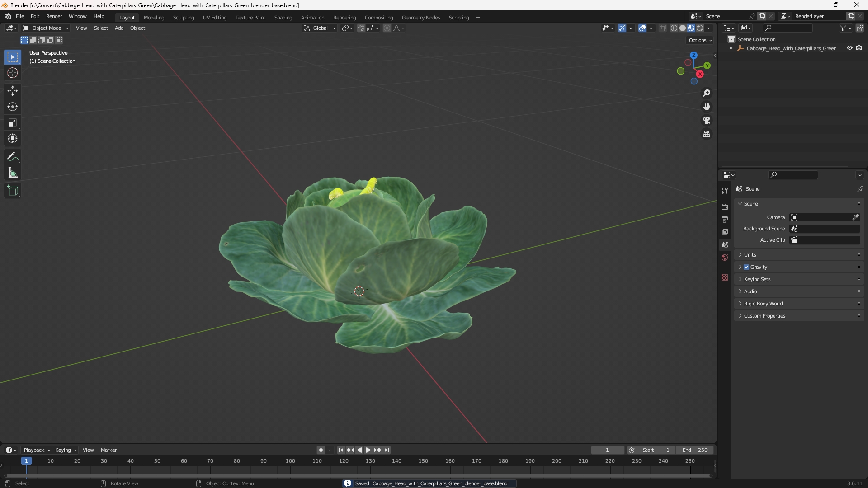The width and height of the screenshot is (868, 488).
Task: Open the Output properties tab icon
Action: (725, 219)
